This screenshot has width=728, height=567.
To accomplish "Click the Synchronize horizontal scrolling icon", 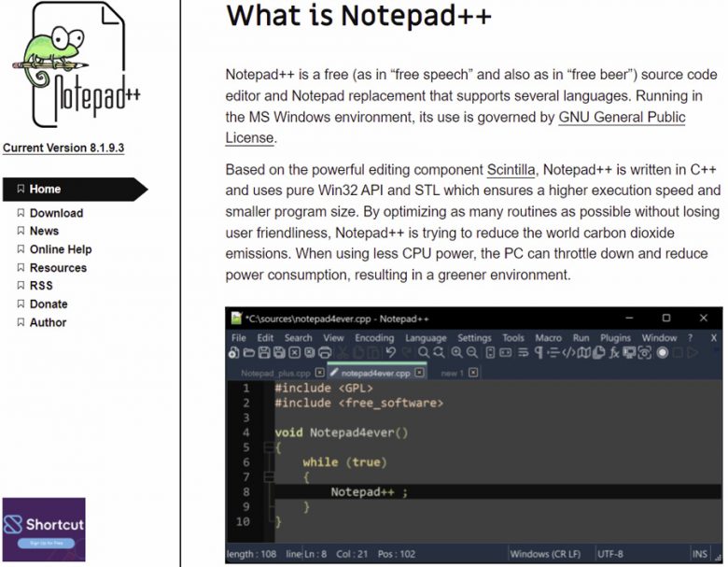I will point(506,352).
